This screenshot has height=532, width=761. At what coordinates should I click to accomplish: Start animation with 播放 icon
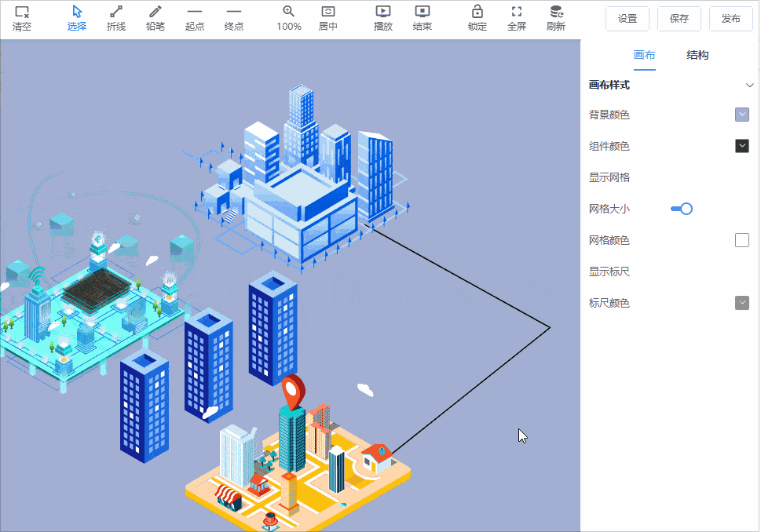pyautogui.click(x=383, y=12)
